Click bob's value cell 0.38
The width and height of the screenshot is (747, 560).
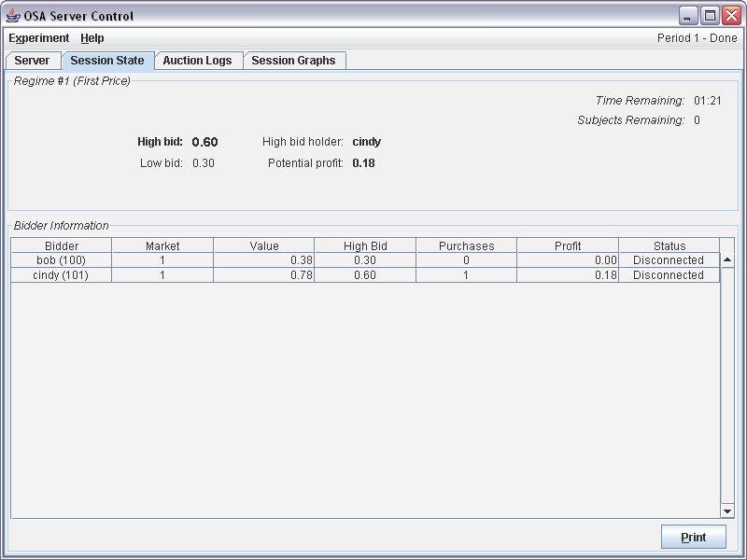pos(264,260)
